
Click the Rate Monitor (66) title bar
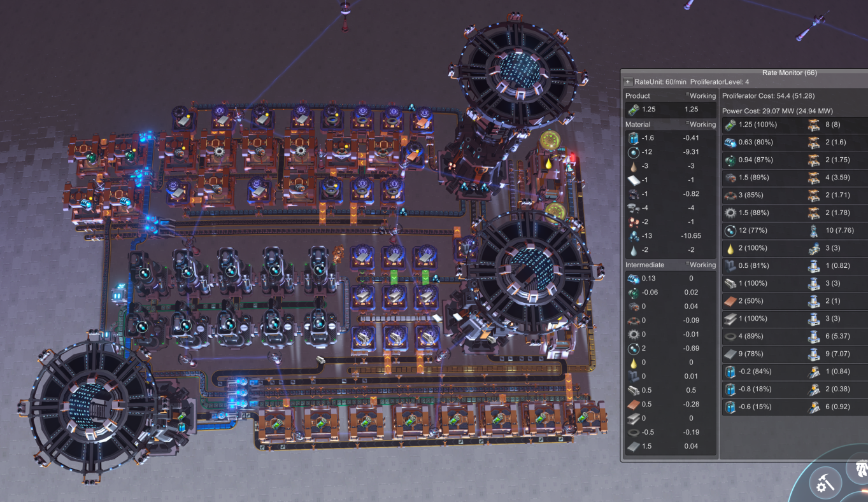(744, 73)
